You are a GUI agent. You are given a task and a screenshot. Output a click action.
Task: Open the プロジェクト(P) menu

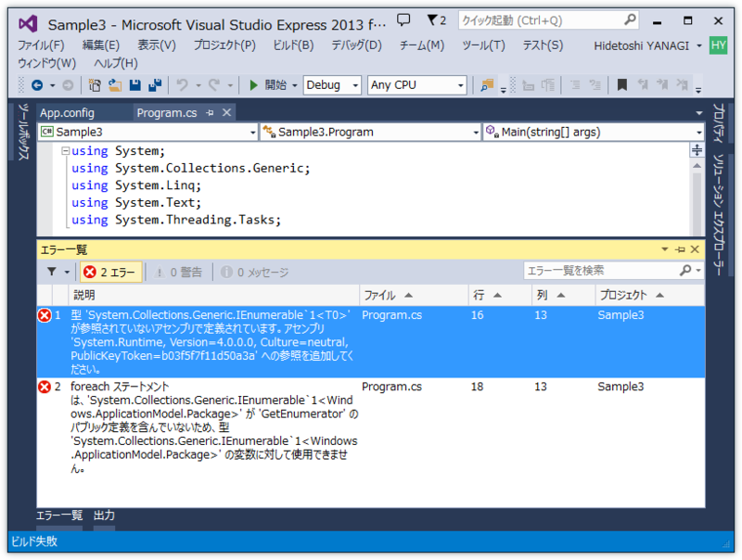coord(224,45)
